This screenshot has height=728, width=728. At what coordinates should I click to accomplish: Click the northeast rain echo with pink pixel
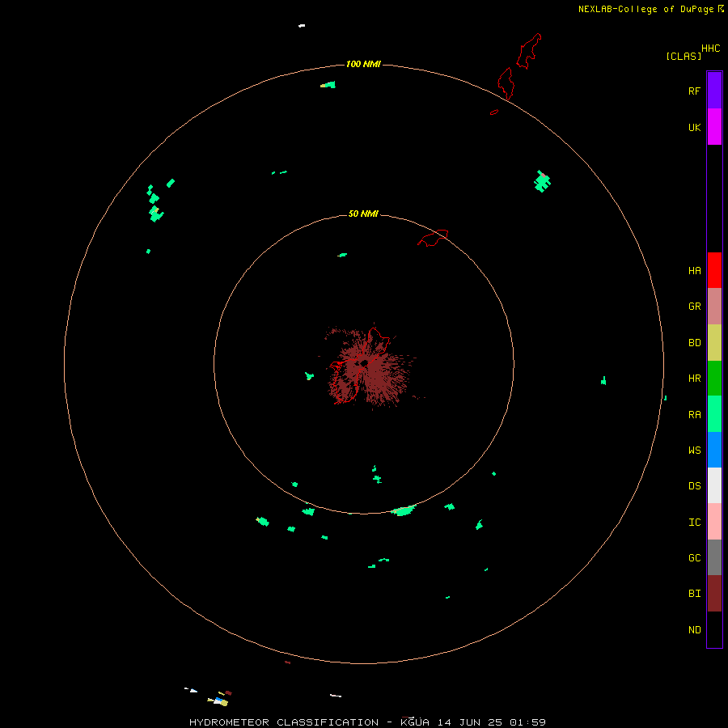(x=542, y=181)
